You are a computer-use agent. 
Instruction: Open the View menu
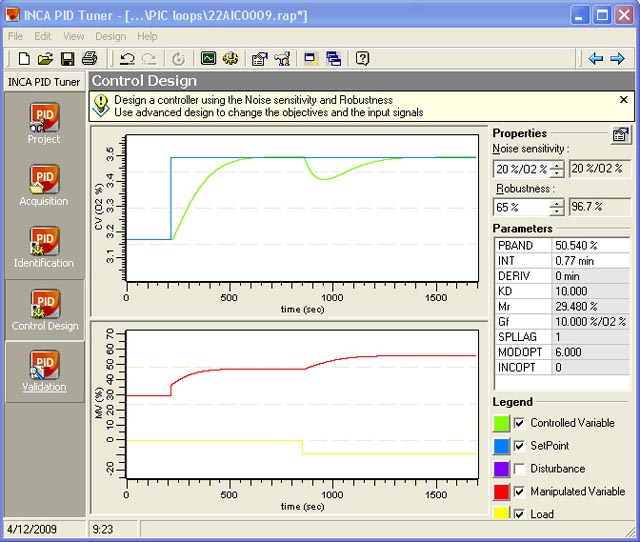coord(73,36)
